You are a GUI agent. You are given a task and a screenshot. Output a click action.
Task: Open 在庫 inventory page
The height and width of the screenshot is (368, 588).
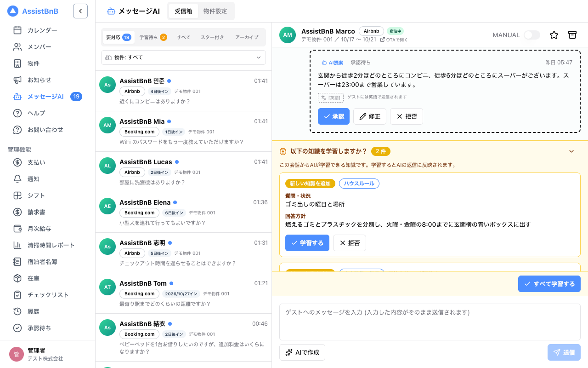[x=48, y=278]
